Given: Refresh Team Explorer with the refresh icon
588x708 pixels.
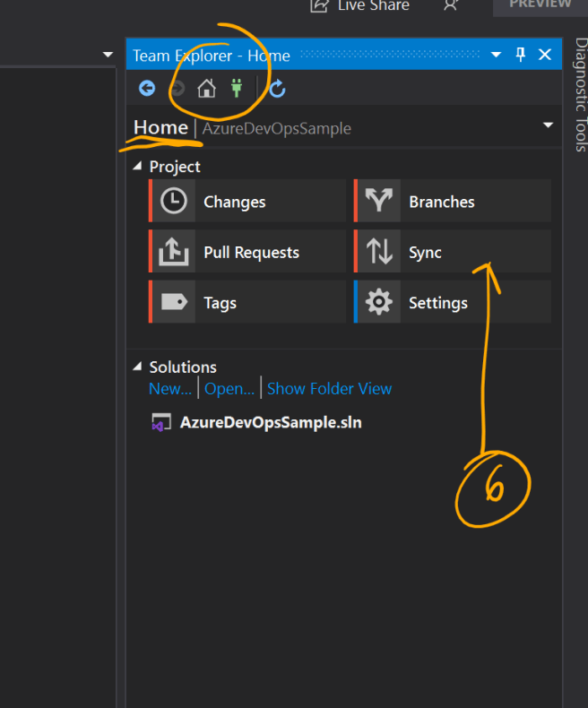Looking at the screenshot, I should point(277,88).
